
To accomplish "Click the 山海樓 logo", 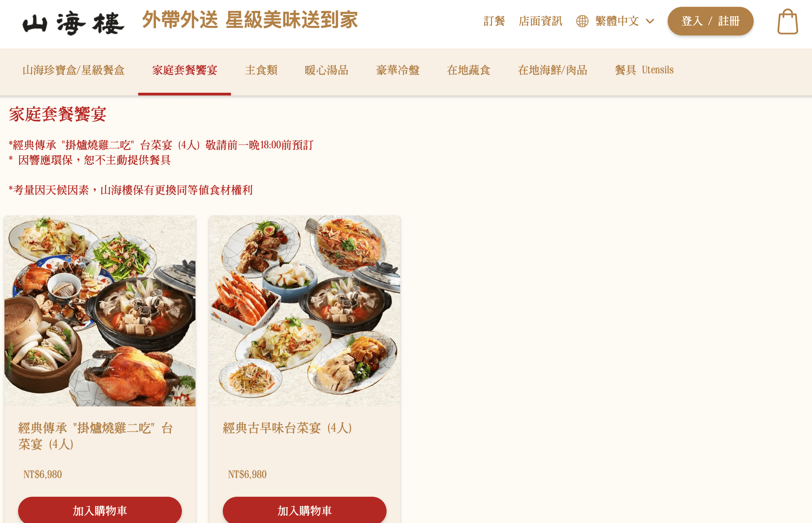I will [x=73, y=23].
